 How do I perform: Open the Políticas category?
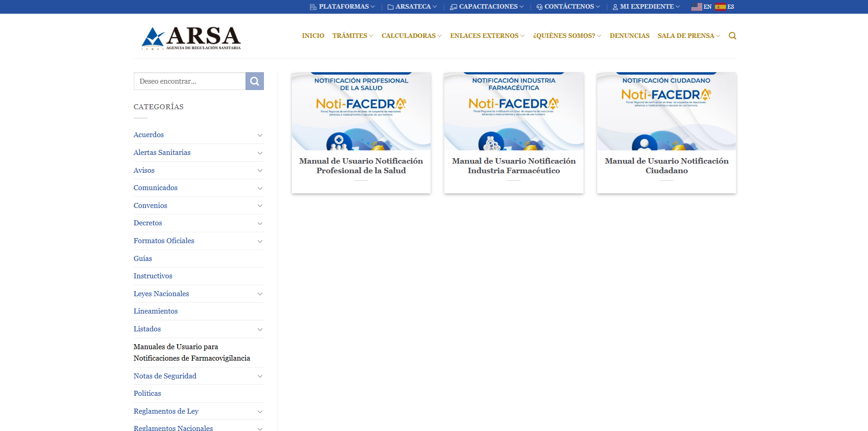pyautogui.click(x=147, y=394)
